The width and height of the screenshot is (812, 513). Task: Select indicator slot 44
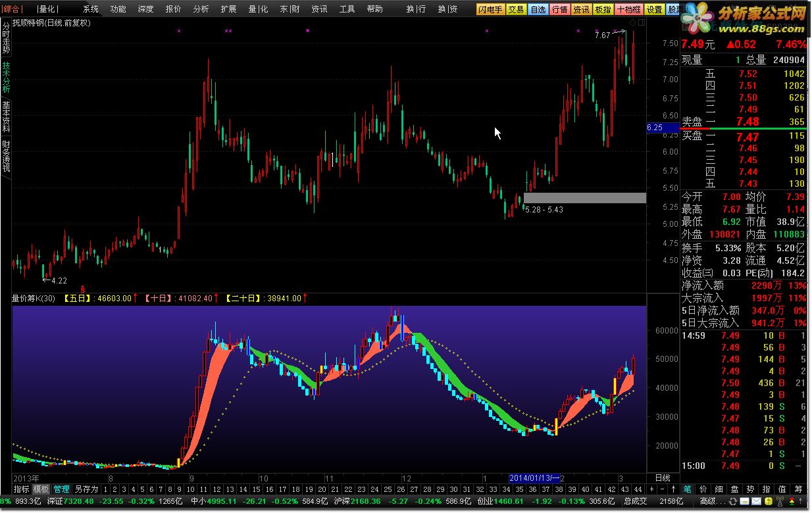pos(638,489)
